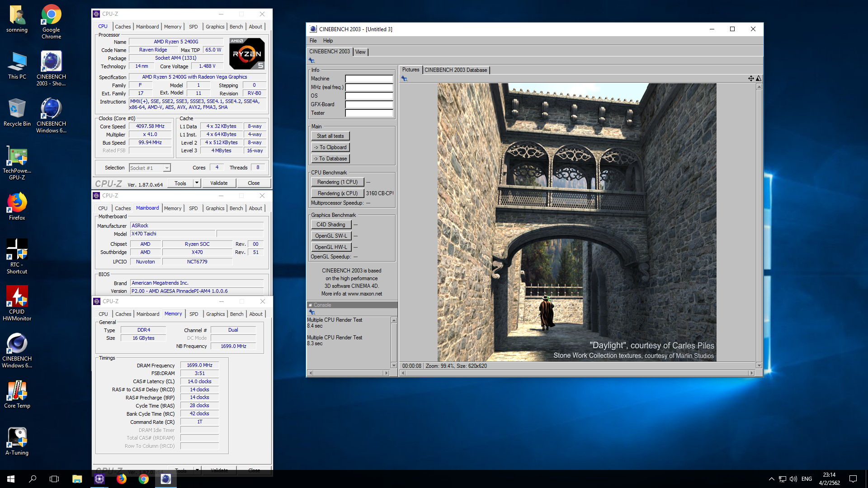Launch CPUID HWMonitor desktop icon
The height and width of the screenshot is (488, 868).
17,304
